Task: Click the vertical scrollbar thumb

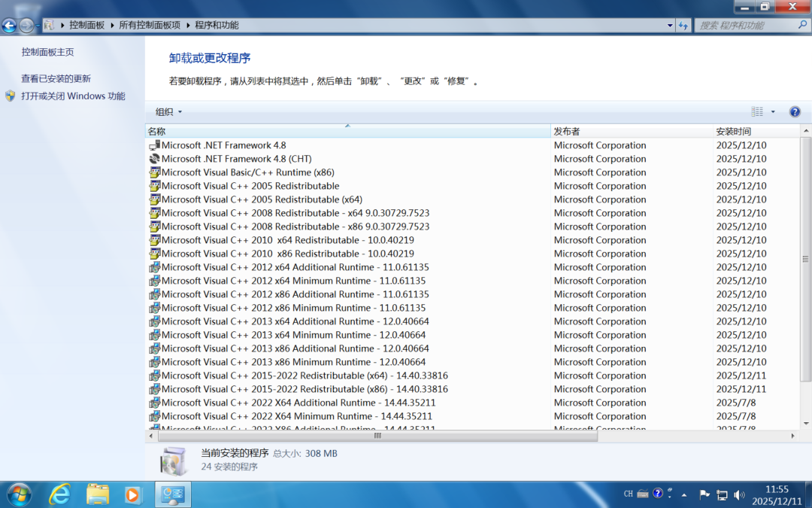Action: pos(806,259)
